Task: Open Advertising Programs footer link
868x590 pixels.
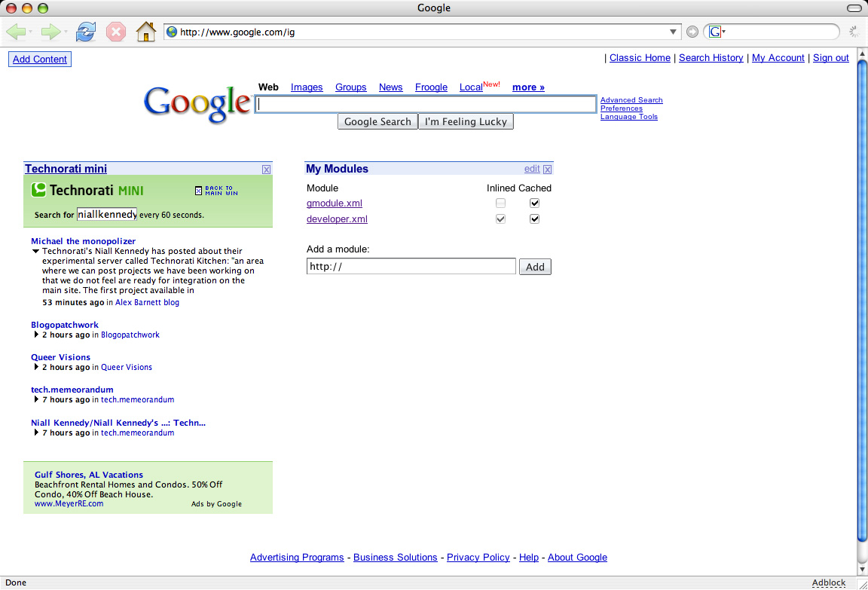Action: tap(297, 558)
